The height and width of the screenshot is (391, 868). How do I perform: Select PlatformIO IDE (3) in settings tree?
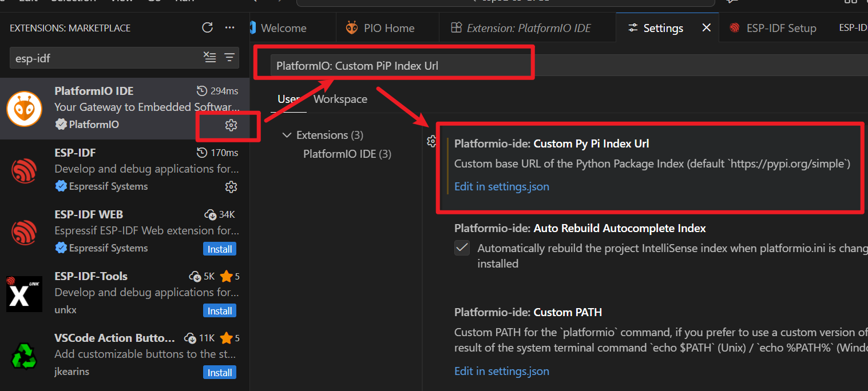pyautogui.click(x=347, y=154)
